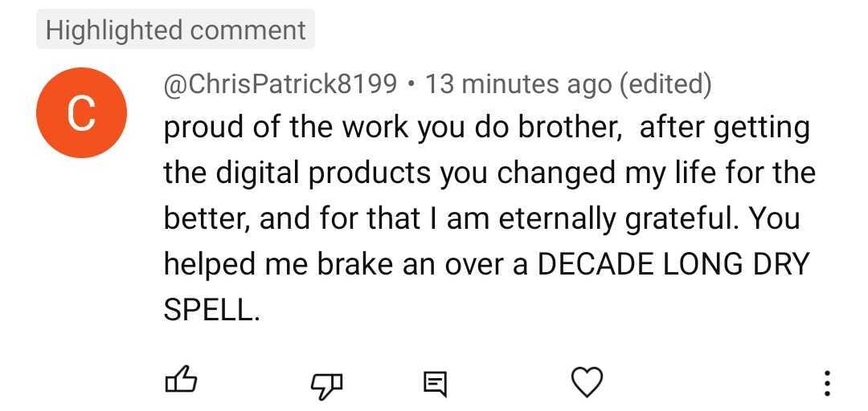Like the comment with the thumbs-up icon

(x=180, y=382)
